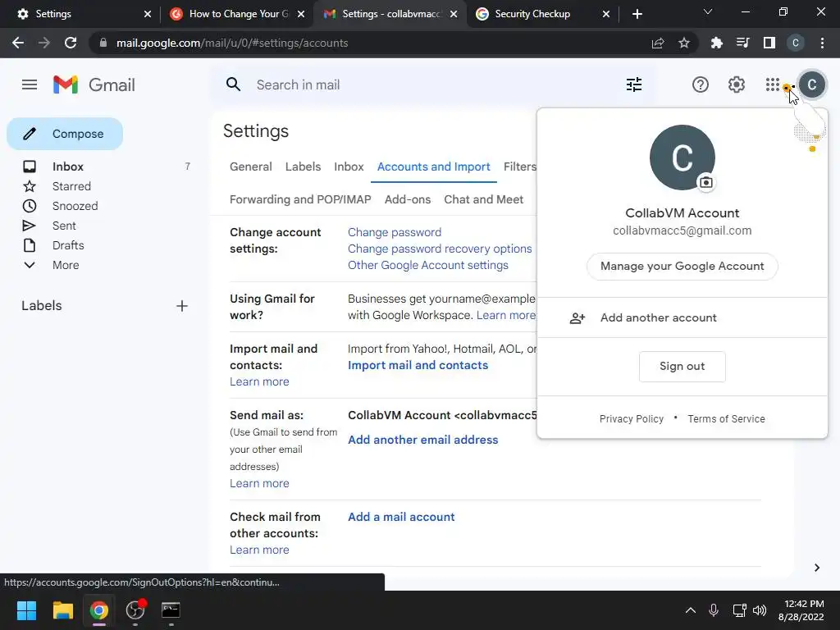This screenshot has height=630, width=840.
Task: Open terminal window from taskbar
Action: tap(171, 610)
